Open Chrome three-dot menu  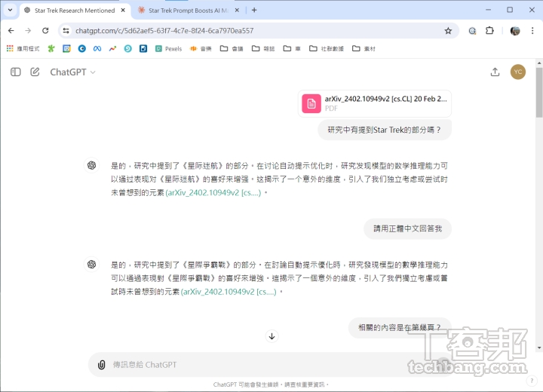(532, 31)
